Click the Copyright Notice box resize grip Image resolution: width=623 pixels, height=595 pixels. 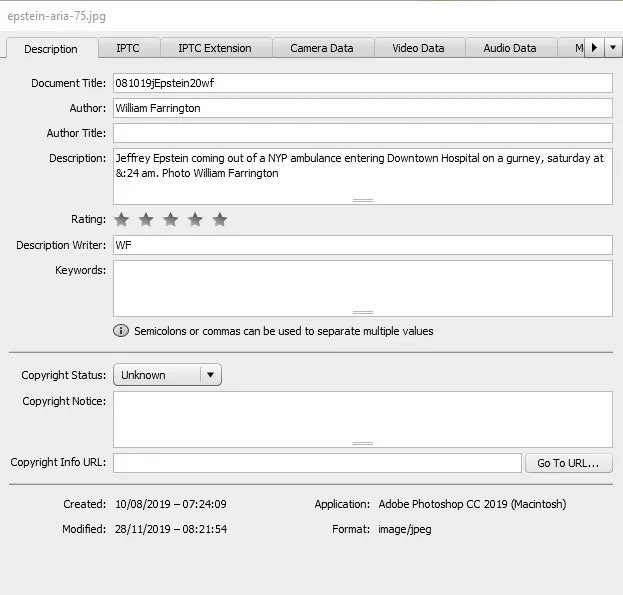tap(363, 443)
